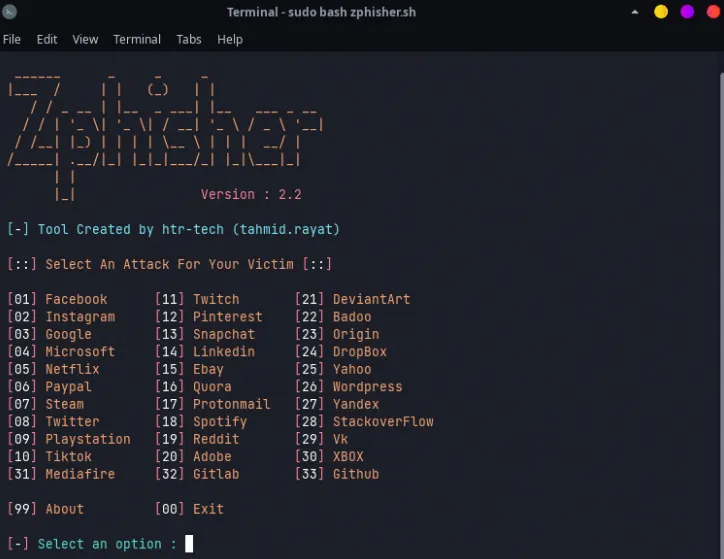
Task: Click the '[30] XBOX' entry
Action: [x=329, y=457]
